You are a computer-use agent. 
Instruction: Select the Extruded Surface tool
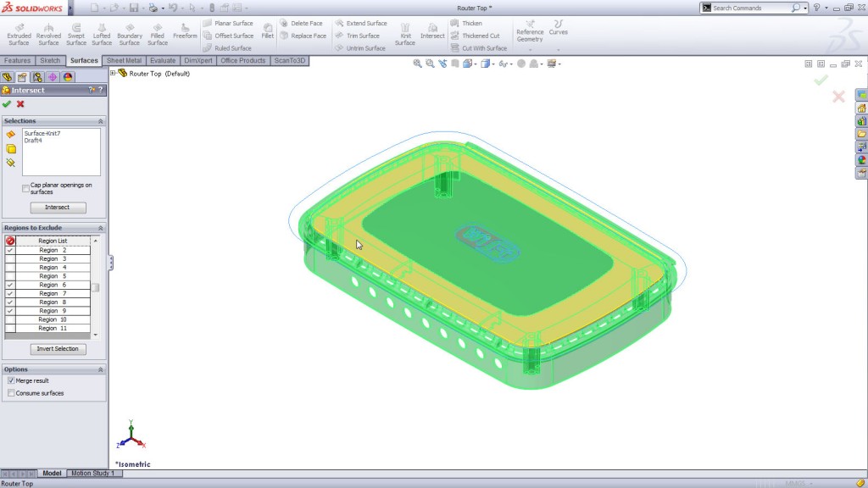19,34
